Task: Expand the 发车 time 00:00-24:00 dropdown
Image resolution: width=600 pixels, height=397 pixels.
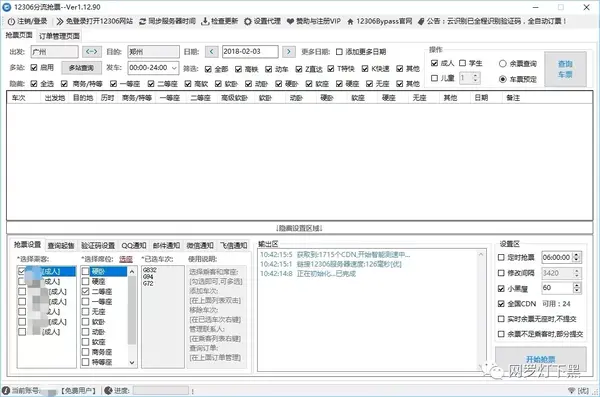Action: tap(174, 68)
